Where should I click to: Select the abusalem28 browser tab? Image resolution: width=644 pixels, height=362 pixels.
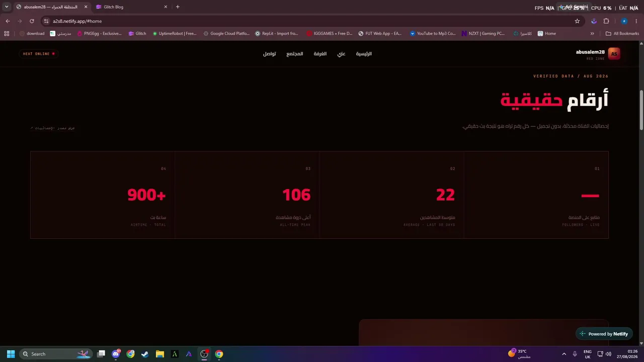tap(51, 7)
